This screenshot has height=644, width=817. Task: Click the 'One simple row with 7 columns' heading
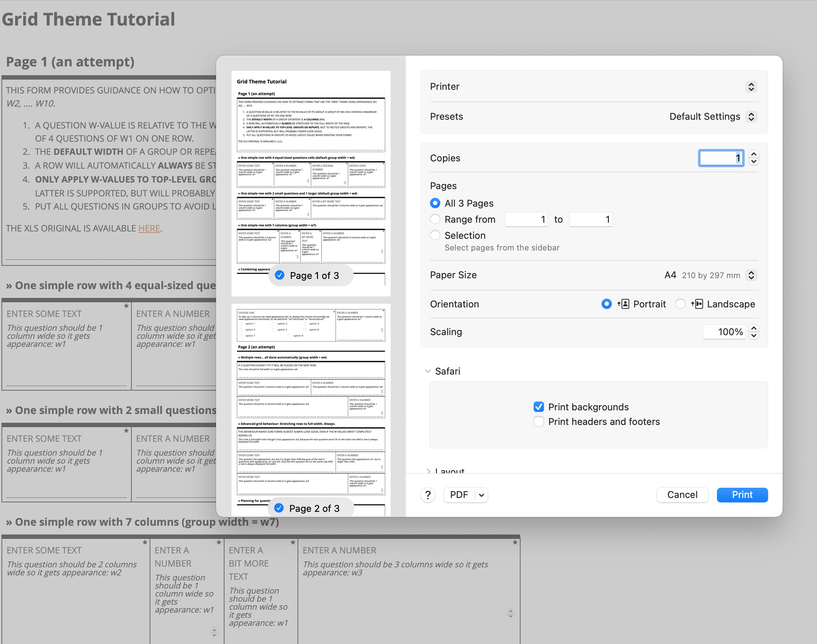click(142, 522)
